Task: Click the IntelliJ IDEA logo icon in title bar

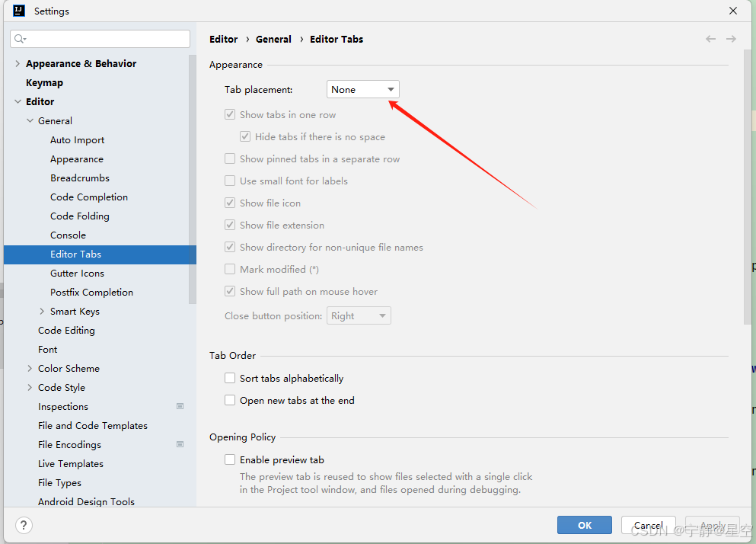Action: point(19,11)
